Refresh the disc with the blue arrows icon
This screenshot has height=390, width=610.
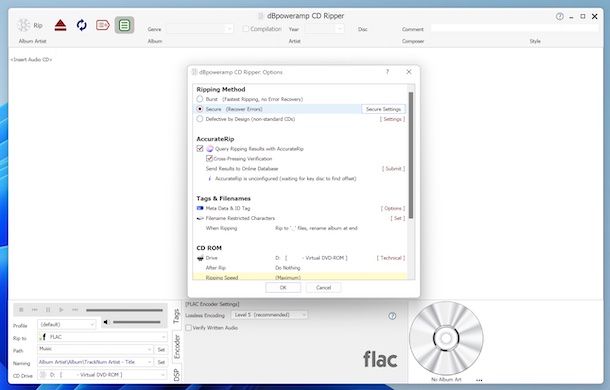tap(82, 25)
